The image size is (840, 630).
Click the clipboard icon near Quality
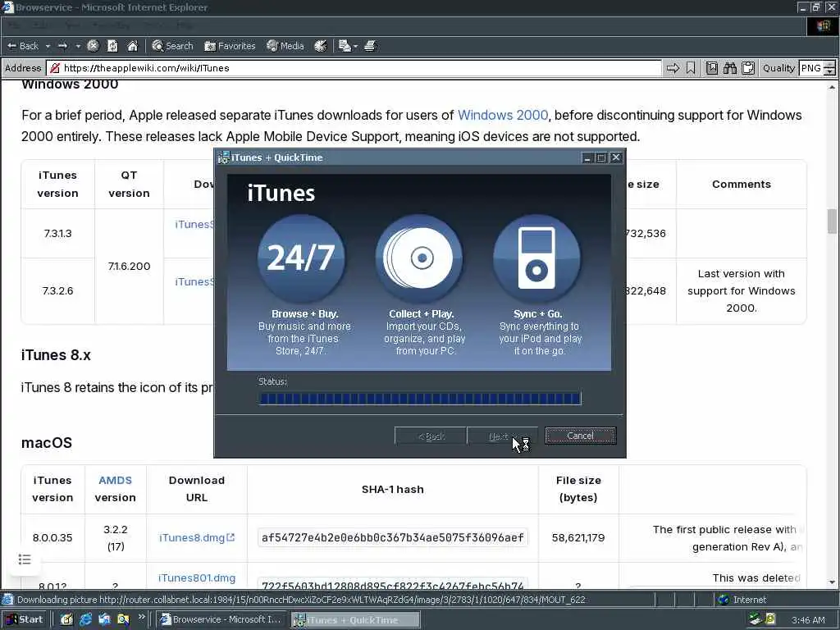pos(748,68)
